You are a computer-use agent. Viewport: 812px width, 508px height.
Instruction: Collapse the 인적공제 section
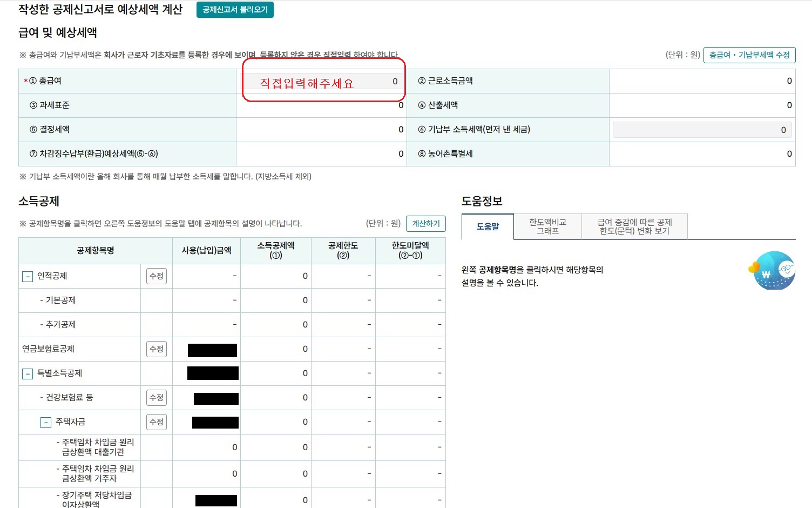click(26, 276)
